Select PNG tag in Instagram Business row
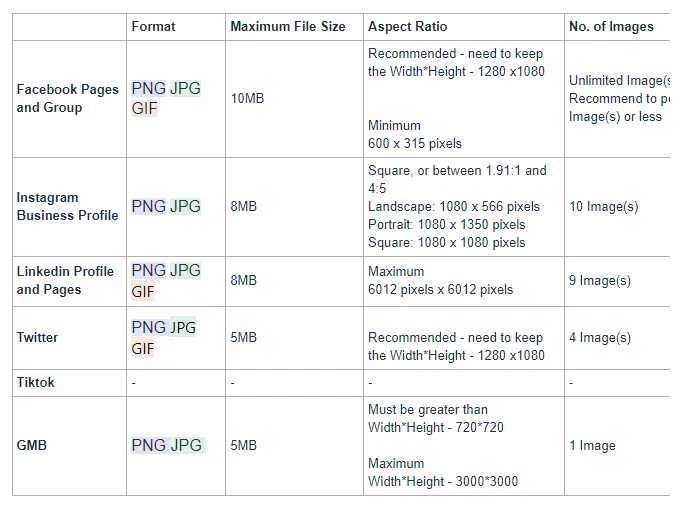 click(x=148, y=206)
